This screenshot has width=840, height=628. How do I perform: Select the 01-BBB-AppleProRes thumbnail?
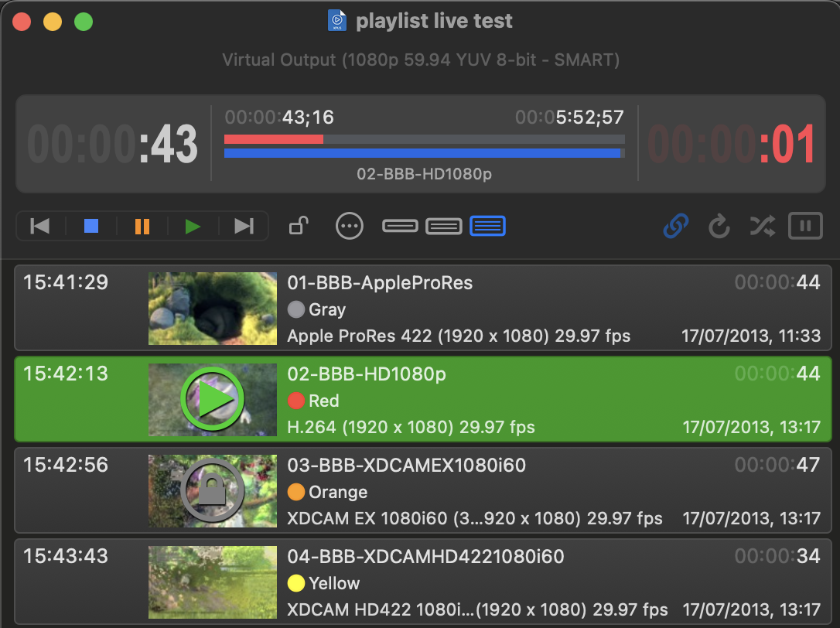213,309
